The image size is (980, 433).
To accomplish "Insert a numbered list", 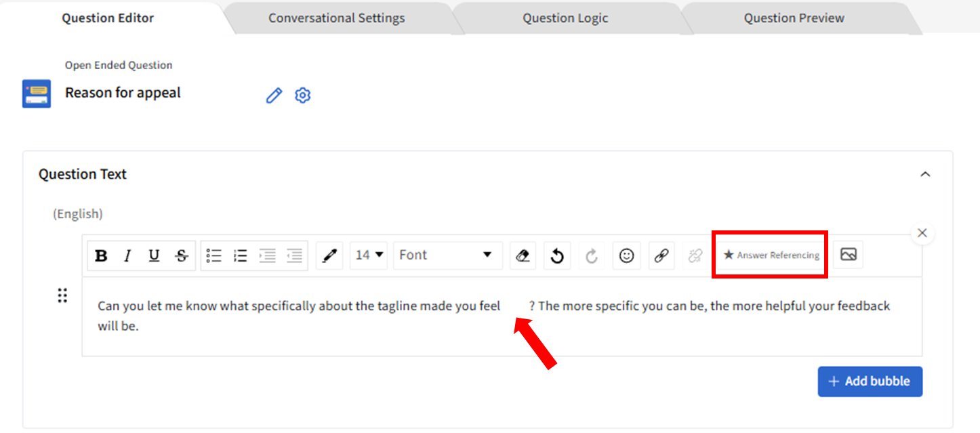I will (x=240, y=255).
